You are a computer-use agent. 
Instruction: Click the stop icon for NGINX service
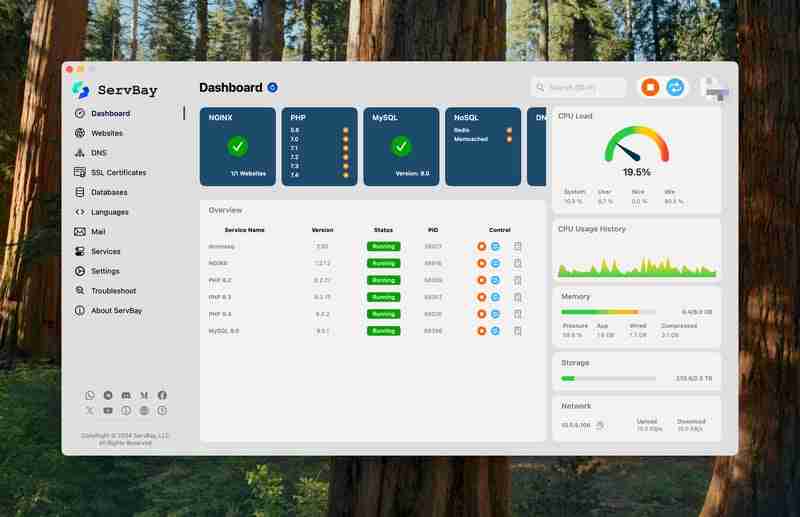click(482, 263)
